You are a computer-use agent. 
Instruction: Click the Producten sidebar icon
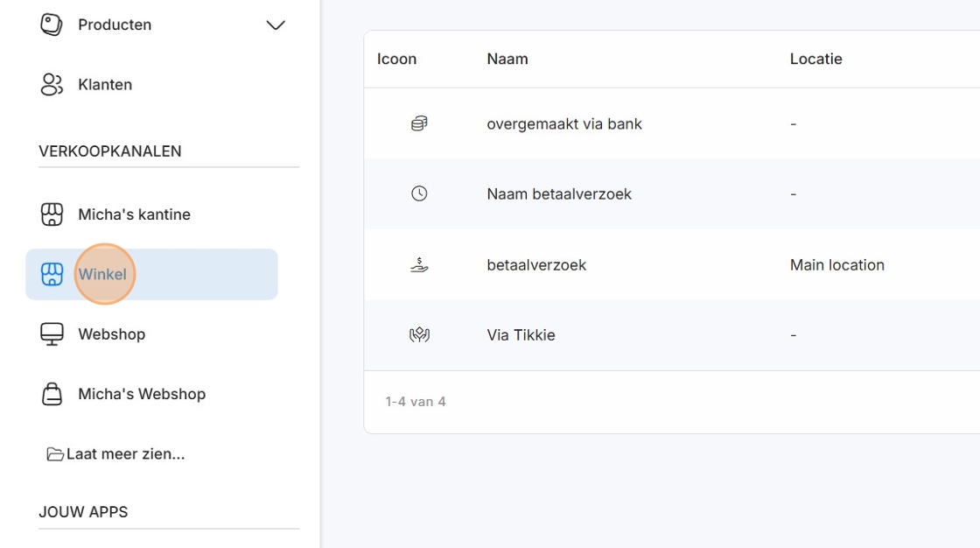pos(52,25)
